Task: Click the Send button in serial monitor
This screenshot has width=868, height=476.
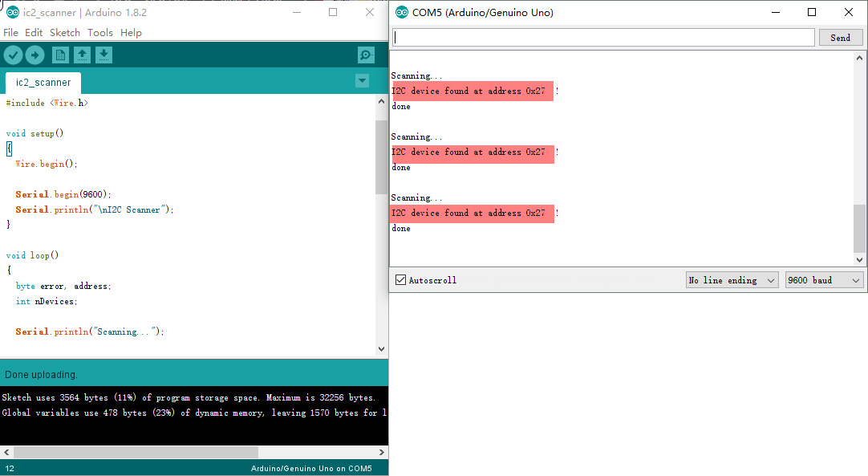Action: [x=840, y=38]
